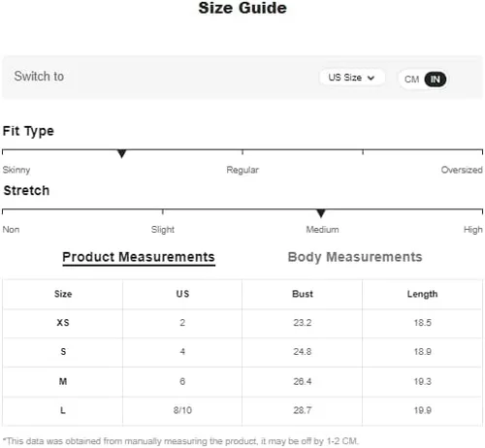Screen dimensions: 485x448
Task: Click the 8/10 US size cell
Action: [x=182, y=410]
